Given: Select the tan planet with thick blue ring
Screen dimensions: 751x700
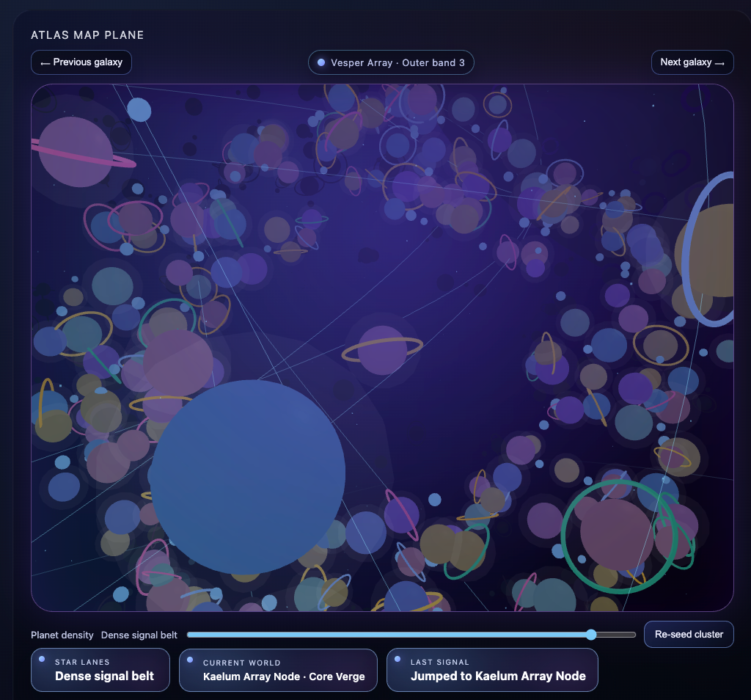Looking at the screenshot, I should pyautogui.click(x=708, y=250).
